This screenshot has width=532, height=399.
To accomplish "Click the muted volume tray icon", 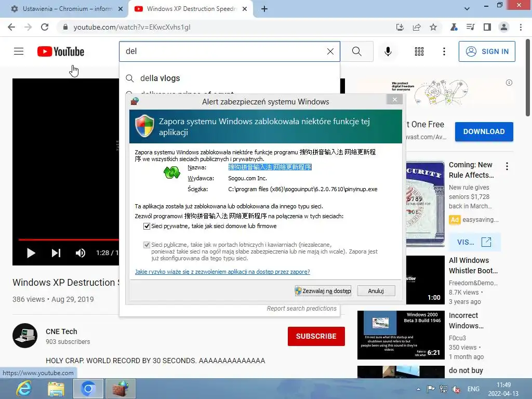I will point(456,389).
